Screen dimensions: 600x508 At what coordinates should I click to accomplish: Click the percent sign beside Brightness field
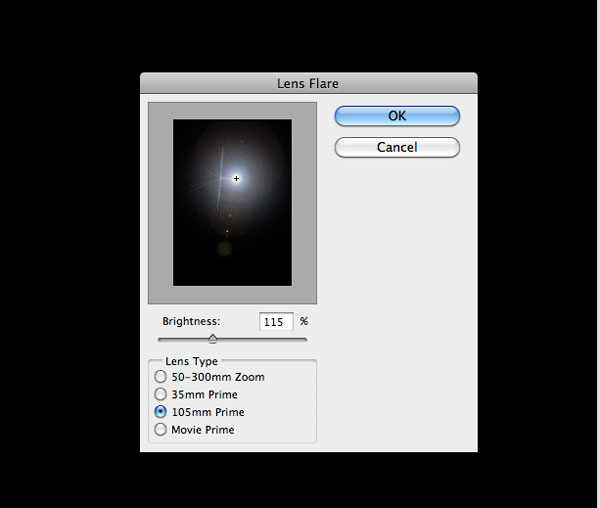point(304,322)
